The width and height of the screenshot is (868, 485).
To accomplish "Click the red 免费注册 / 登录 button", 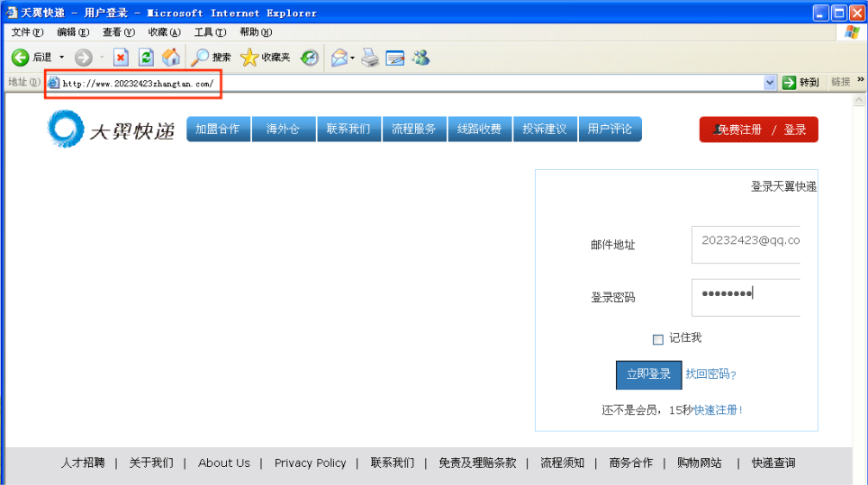I will [758, 130].
